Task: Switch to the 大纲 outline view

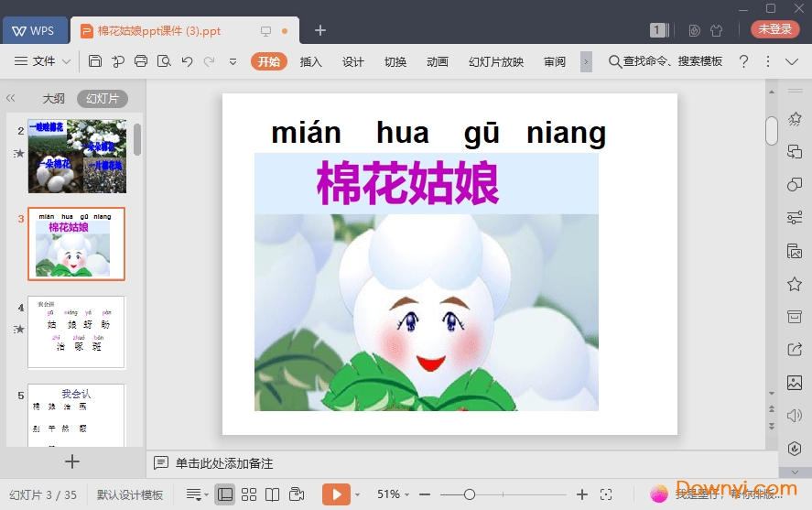Action: pos(53,98)
